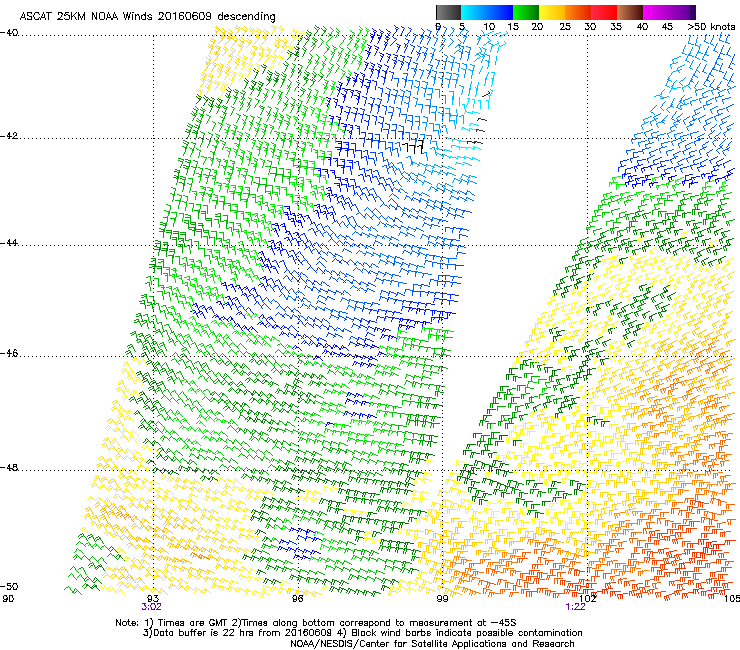Click the latitude label -50
This screenshot has width=740, height=650.
point(9,586)
